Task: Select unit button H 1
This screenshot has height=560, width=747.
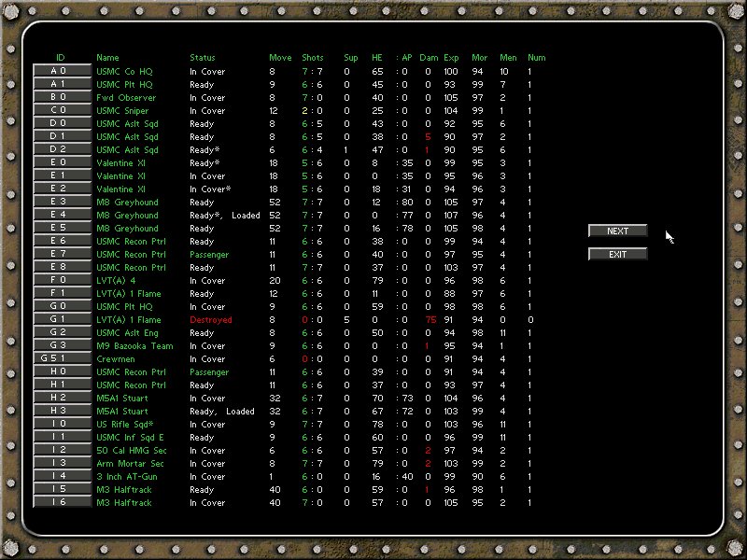Action: click(62, 385)
